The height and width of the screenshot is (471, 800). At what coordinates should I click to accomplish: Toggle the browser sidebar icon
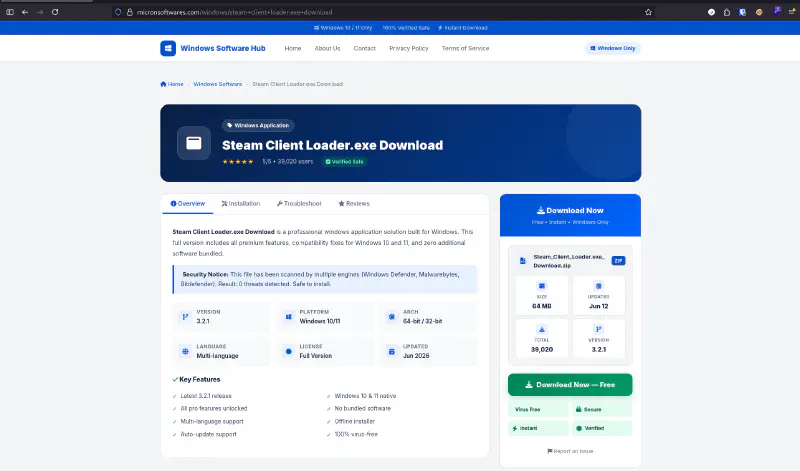tap(10, 12)
